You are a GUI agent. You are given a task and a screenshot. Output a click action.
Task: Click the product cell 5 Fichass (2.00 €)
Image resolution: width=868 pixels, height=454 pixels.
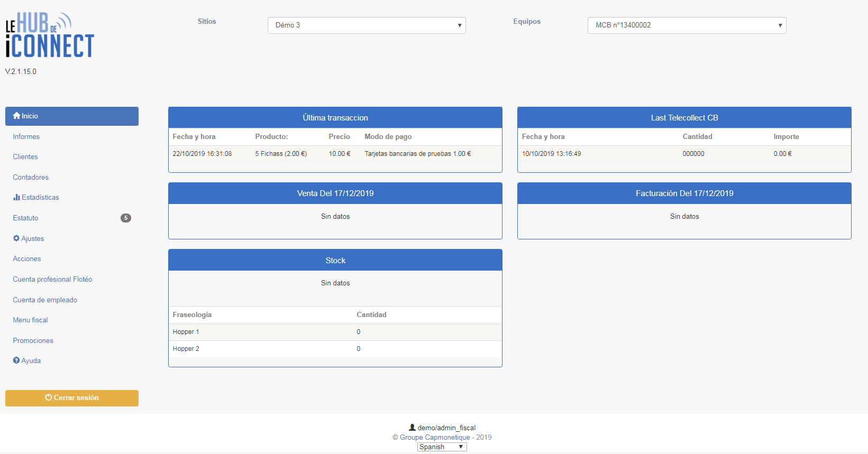(281, 154)
